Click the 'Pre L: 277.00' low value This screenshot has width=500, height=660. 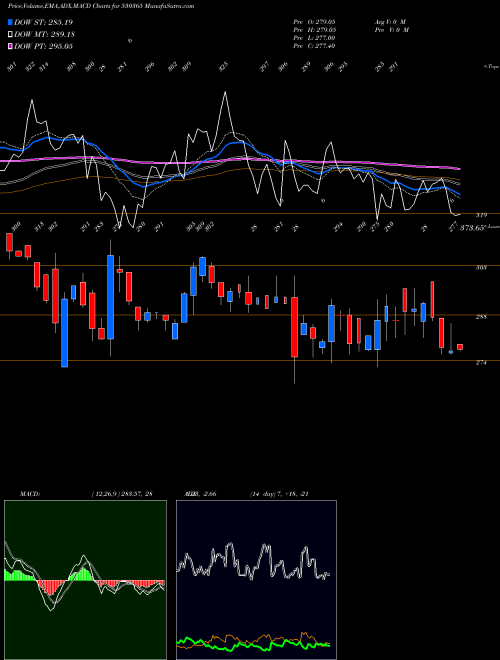click(314, 38)
